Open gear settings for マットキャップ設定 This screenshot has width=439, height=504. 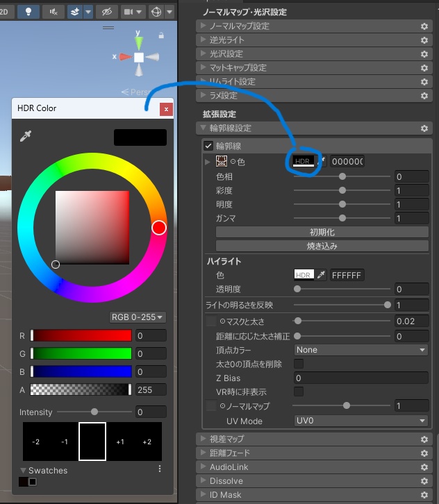click(424, 68)
